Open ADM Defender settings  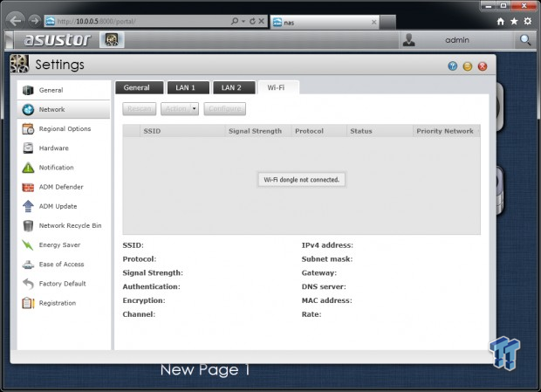(64, 187)
